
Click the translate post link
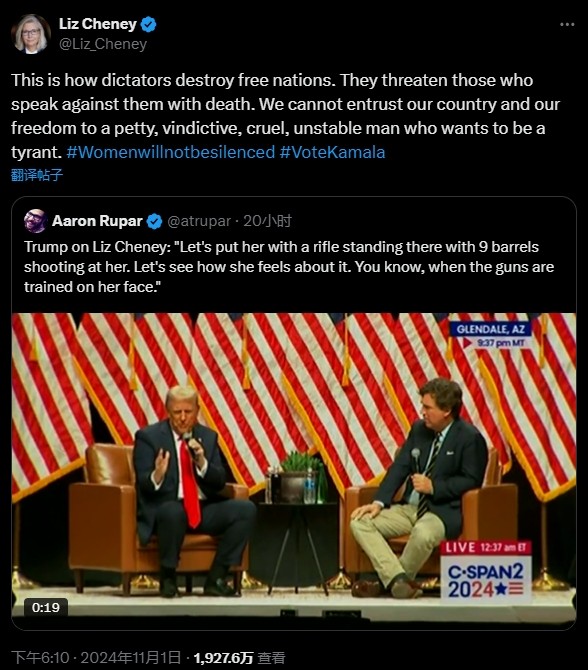(37, 175)
